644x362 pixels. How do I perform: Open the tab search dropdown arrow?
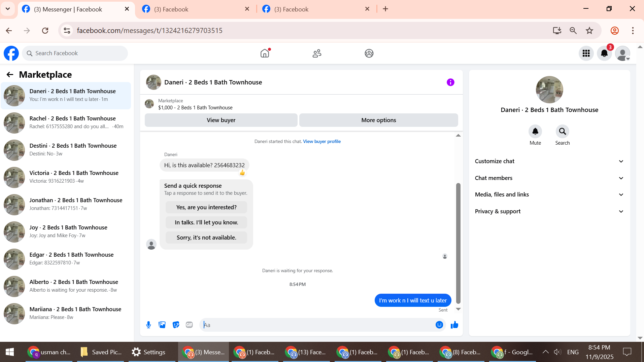click(x=8, y=9)
